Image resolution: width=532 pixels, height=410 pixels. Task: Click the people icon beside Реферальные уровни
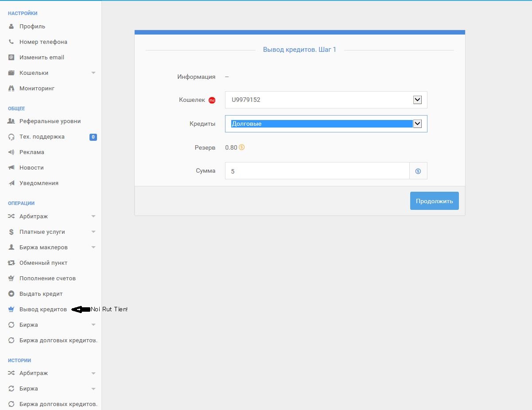[x=12, y=121]
